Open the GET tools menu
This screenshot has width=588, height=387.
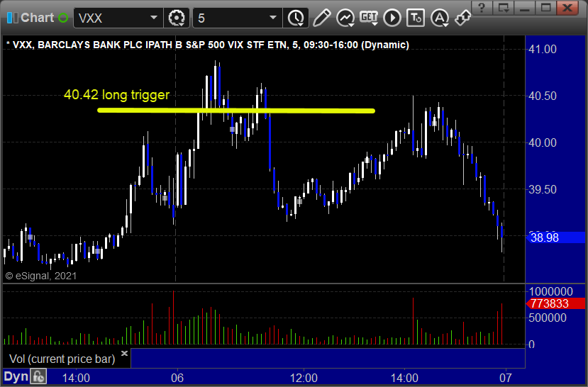[x=369, y=18]
